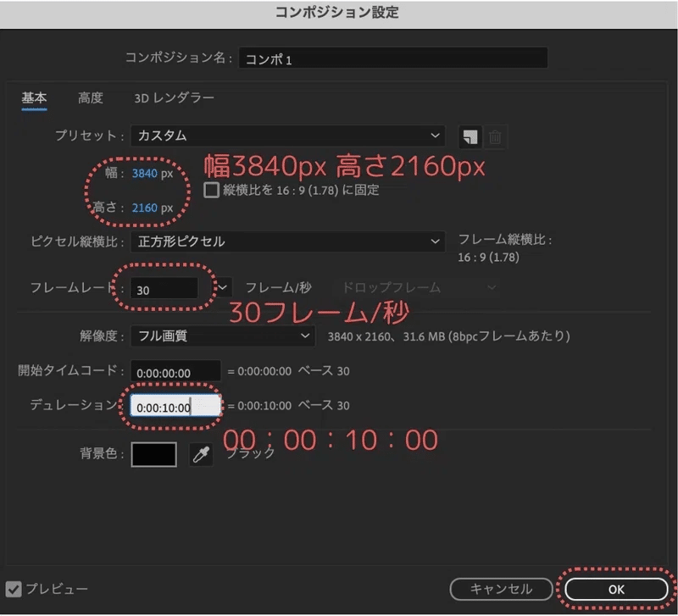Open the ピクセル縦横比 dropdown
The width and height of the screenshot is (678, 616).
(x=287, y=241)
